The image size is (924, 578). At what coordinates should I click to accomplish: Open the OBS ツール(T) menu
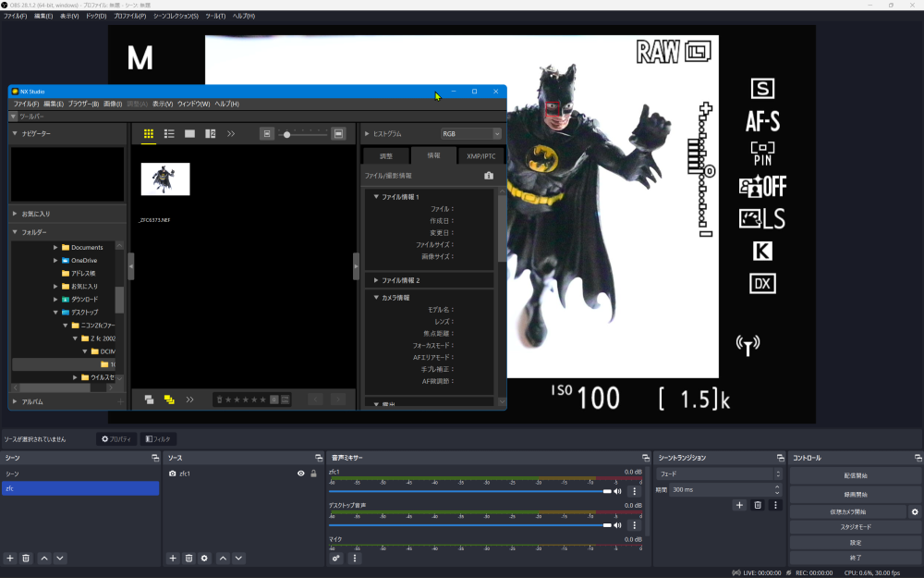pos(215,16)
